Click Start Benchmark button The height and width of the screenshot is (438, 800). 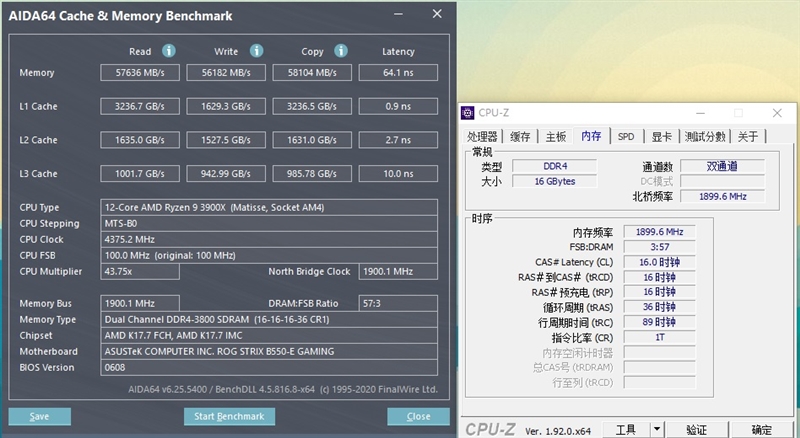(229, 417)
